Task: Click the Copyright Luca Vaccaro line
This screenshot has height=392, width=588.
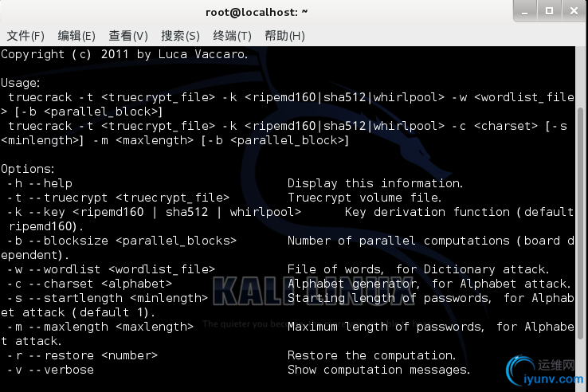Action: 124,54
